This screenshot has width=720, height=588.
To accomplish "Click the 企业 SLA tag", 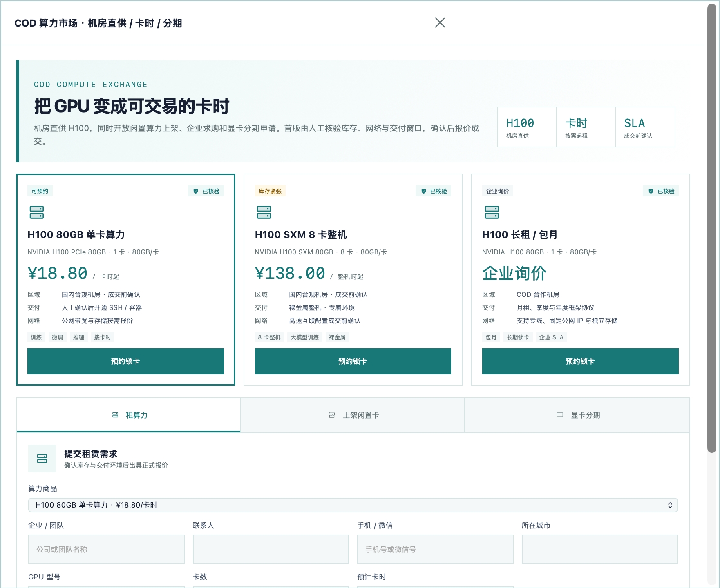I will point(551,337).
